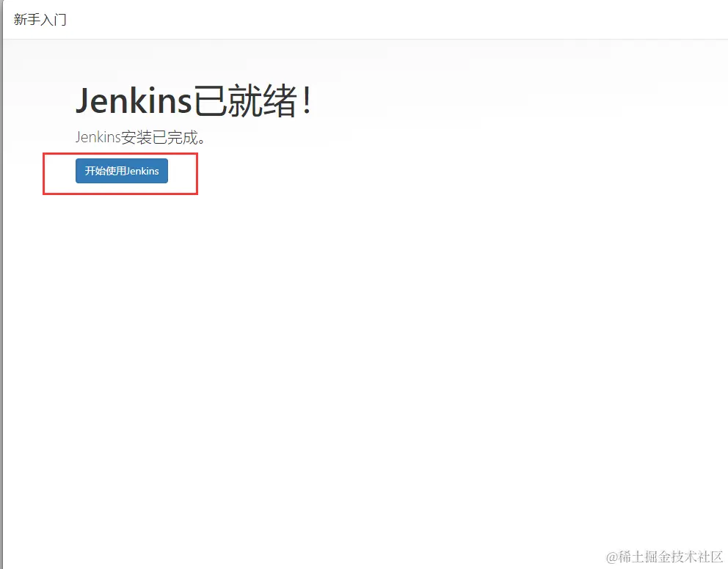Click the word Jenkins in the subtitle line
Viewport: 728px width, 569px height.
[98, 137]
